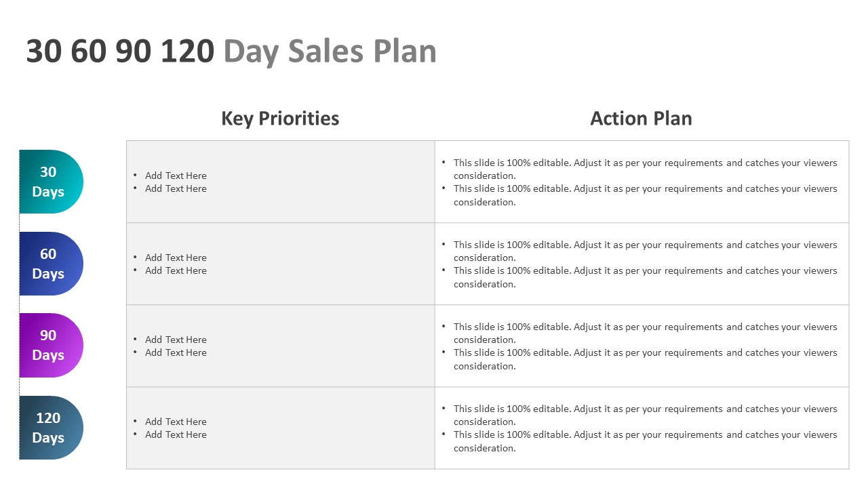Click the Action Plan cell for 30 Days
The image size is (868, 488).
642,182
